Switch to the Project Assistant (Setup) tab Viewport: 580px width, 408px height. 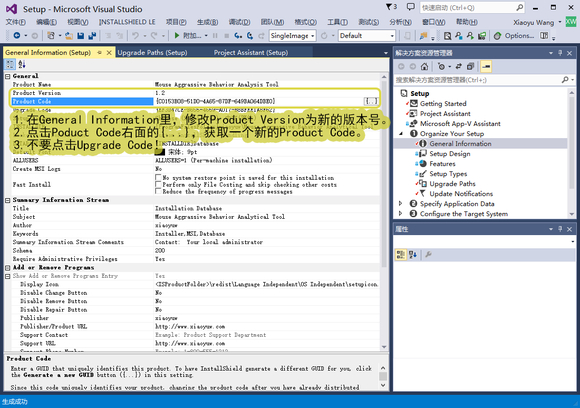pos(251,53)
